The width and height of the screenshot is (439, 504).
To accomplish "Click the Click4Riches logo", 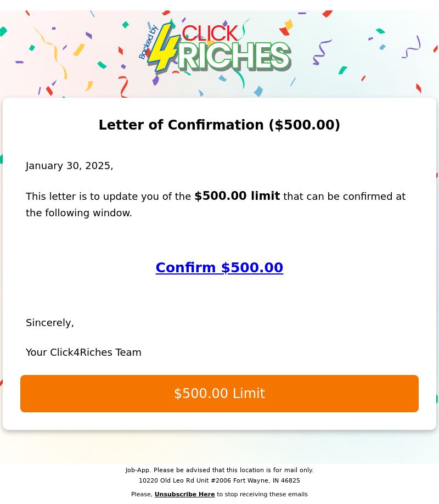I will pos(215,48).
